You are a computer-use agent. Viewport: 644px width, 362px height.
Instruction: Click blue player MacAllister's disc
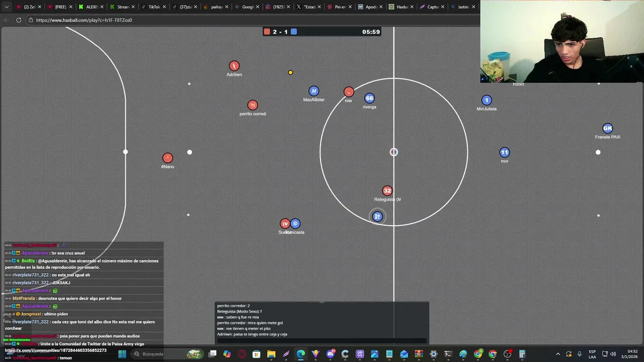[x=314, y=91]
